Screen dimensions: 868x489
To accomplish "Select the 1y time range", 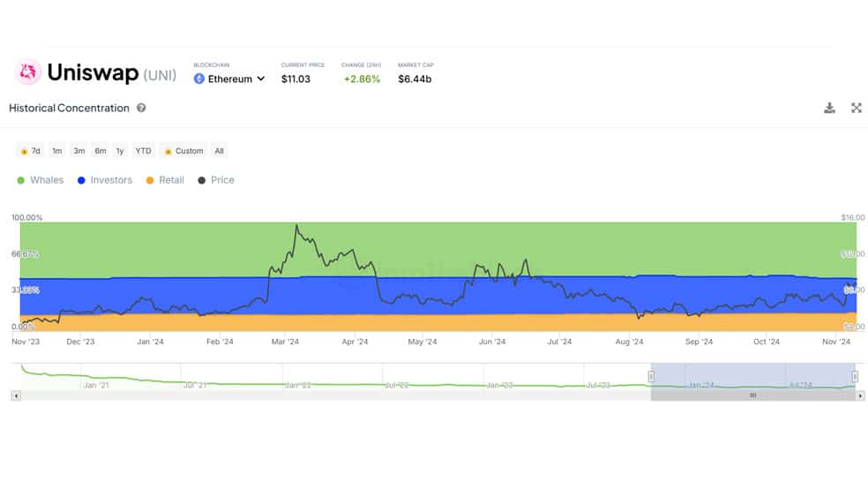I will (120, 151).
